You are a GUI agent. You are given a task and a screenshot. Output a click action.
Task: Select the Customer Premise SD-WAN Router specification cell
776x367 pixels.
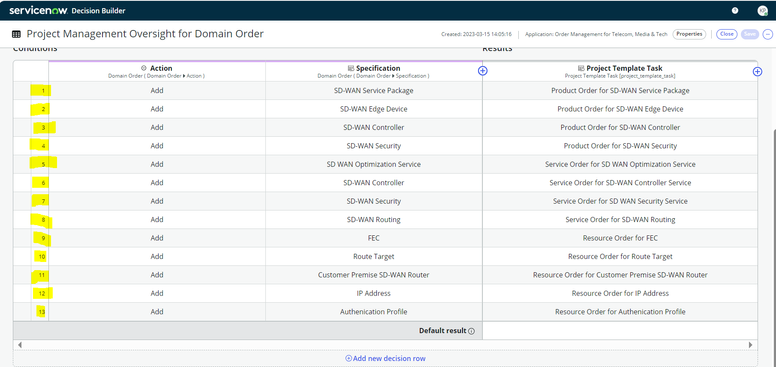point(374,275)
